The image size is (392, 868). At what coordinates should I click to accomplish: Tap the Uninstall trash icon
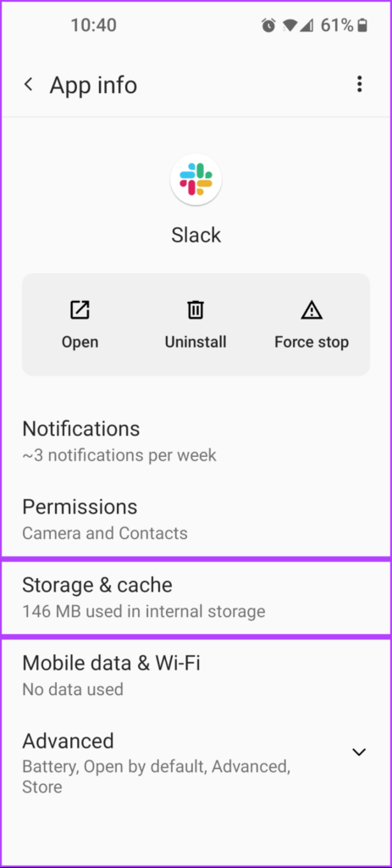(x=196, y=309)
